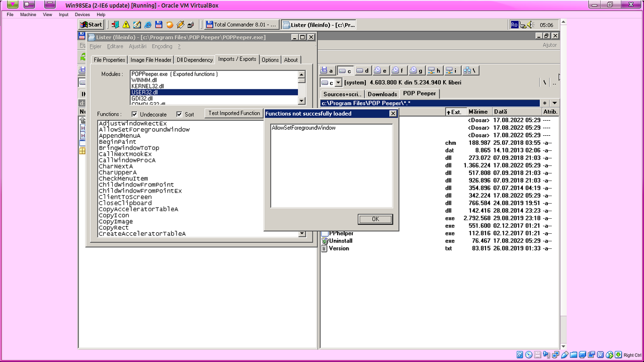Select BringWindowToTop in functions list
This screenshot has width=644, height=362.
pos(129,148)
